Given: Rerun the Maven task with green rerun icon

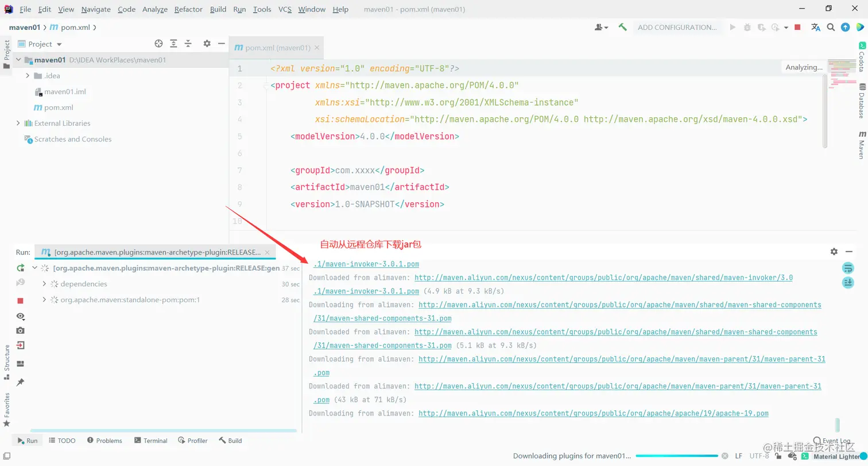Looking at the screenshot, I should point(21,268).
